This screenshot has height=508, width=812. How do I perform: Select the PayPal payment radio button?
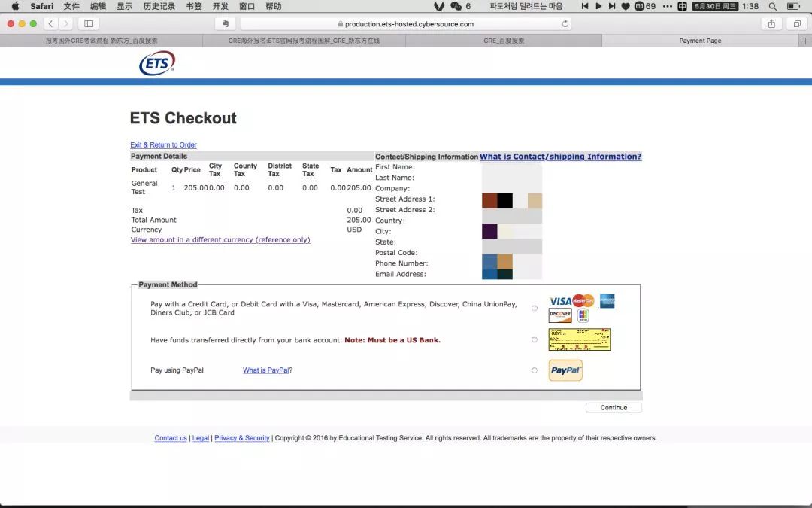point(535,370)
